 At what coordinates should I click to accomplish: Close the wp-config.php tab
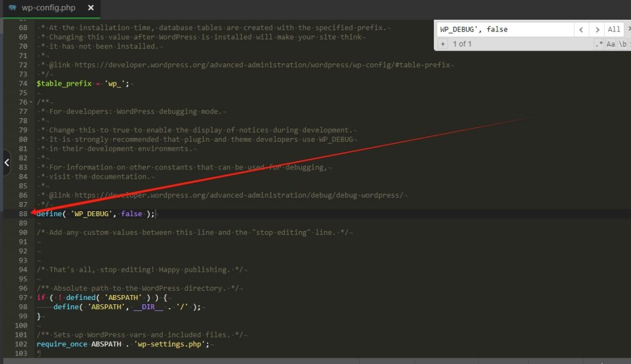tap(91, 8)
